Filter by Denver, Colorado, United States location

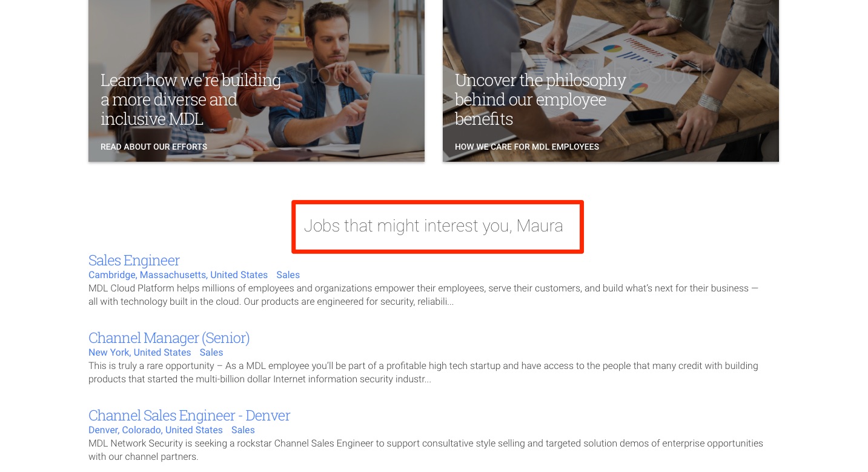[156, 430]
